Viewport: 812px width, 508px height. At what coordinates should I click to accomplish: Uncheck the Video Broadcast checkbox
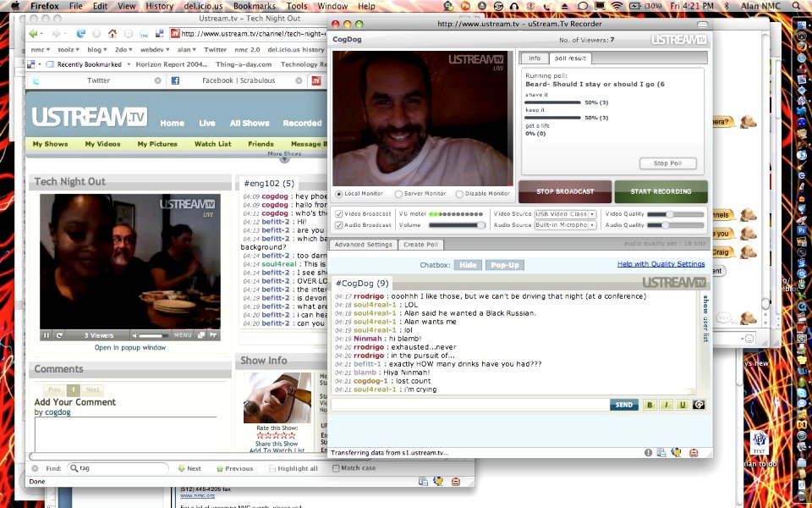[x=339, y=213]
